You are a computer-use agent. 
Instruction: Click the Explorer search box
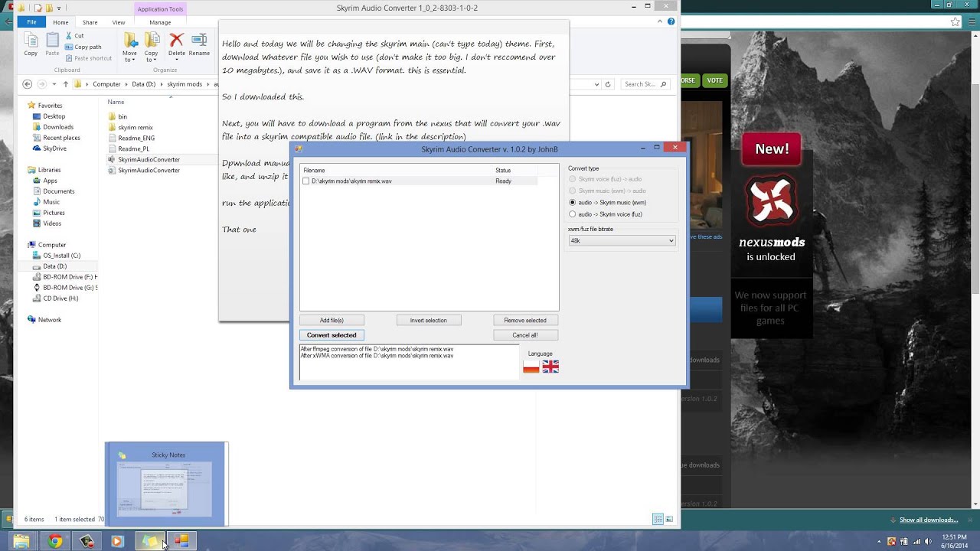click(x=645, y=84)
